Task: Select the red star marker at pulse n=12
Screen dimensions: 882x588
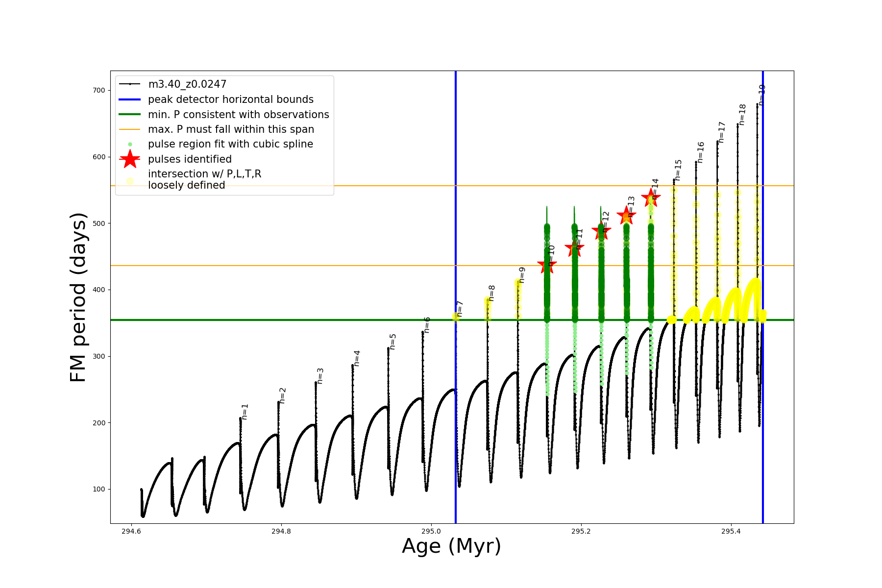Action: tap(601, 231)
